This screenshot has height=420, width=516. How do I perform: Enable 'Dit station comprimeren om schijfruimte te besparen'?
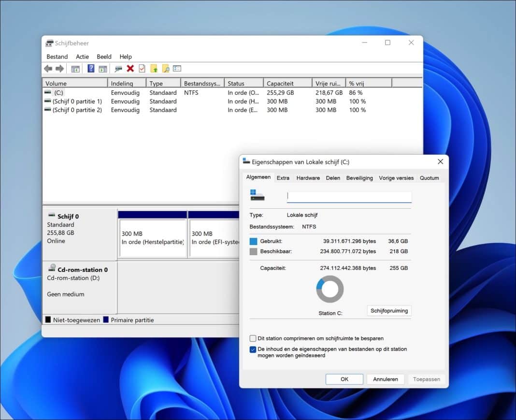pos(253,338)
